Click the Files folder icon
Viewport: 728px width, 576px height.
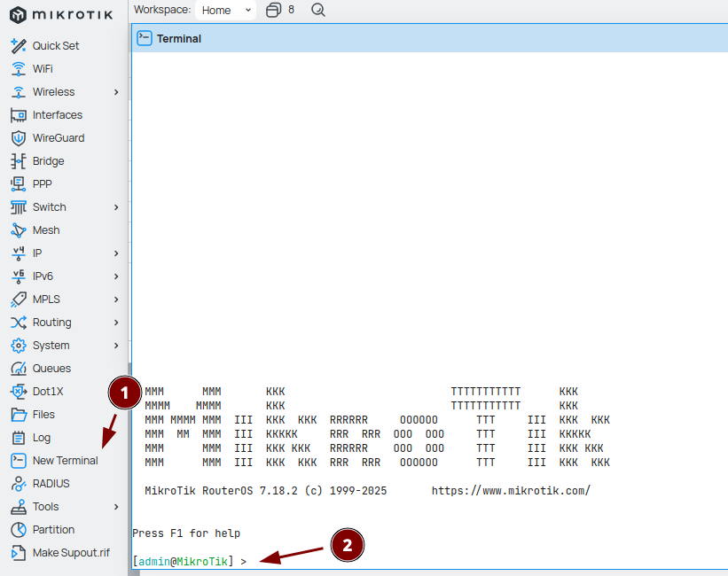18,415
